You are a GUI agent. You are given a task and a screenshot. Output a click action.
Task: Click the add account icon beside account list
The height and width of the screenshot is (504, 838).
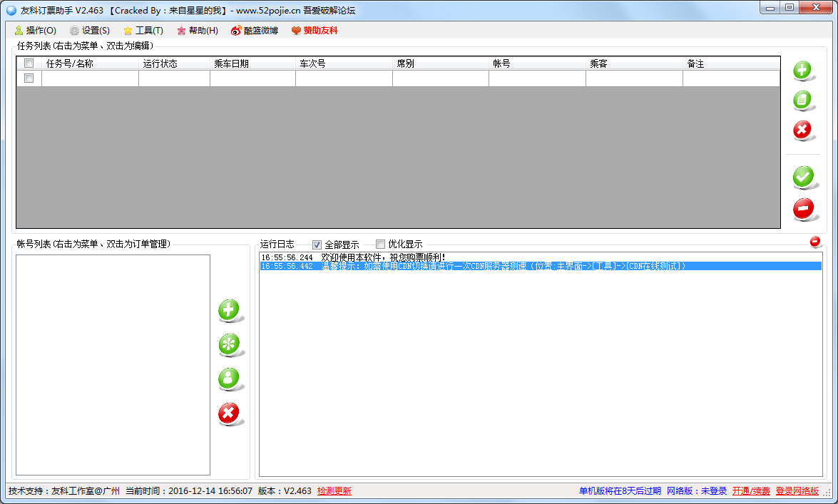coord(230,310)
